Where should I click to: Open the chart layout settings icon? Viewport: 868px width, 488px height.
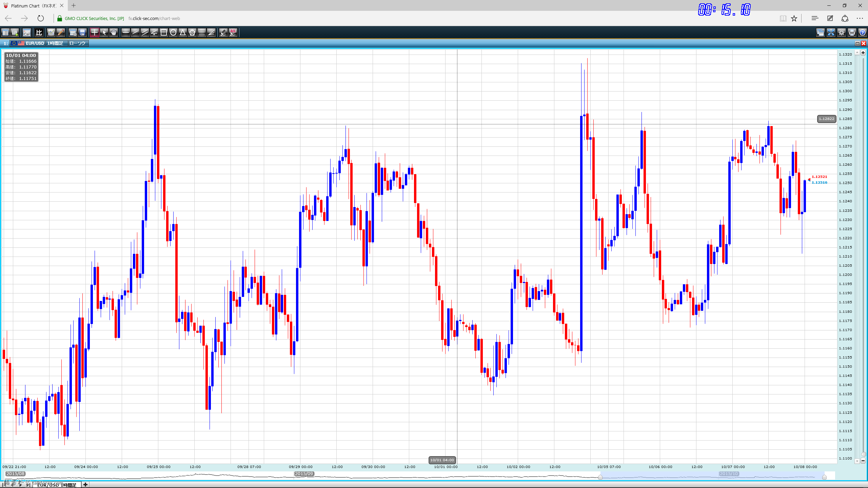pyautogui.click(x=73, y=33)
